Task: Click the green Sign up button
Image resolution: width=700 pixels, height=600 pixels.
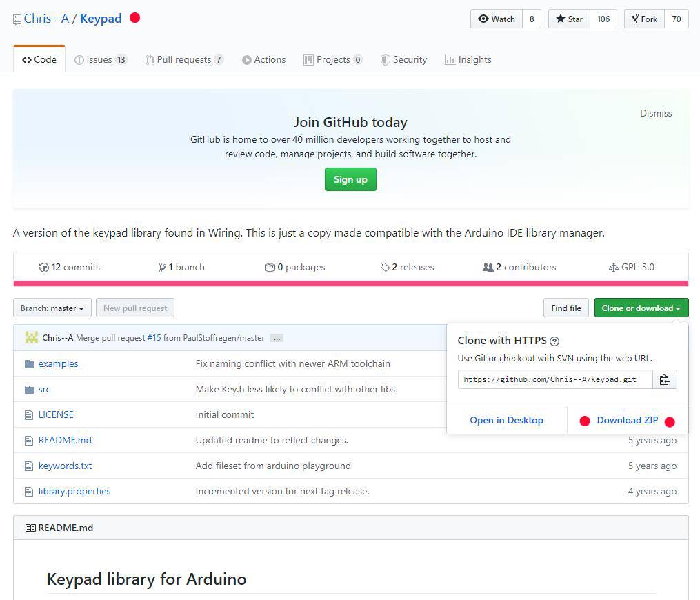Action: point(350,179)
